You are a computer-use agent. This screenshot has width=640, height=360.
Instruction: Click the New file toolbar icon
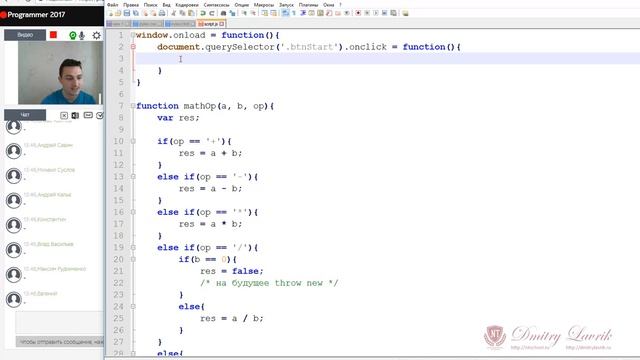[x=110, y=13]
